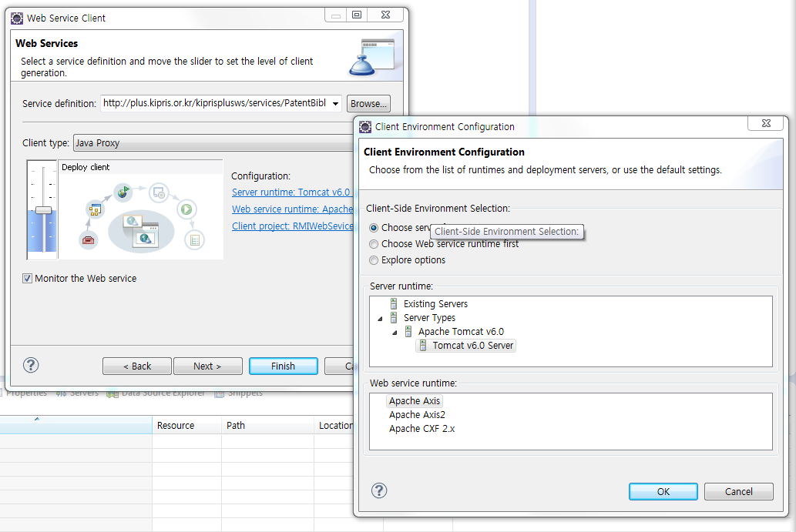This screenshot has height=532, width=796.
Task: Click the Tomcat v6.0 Server item icon
Action: (425, 345)
